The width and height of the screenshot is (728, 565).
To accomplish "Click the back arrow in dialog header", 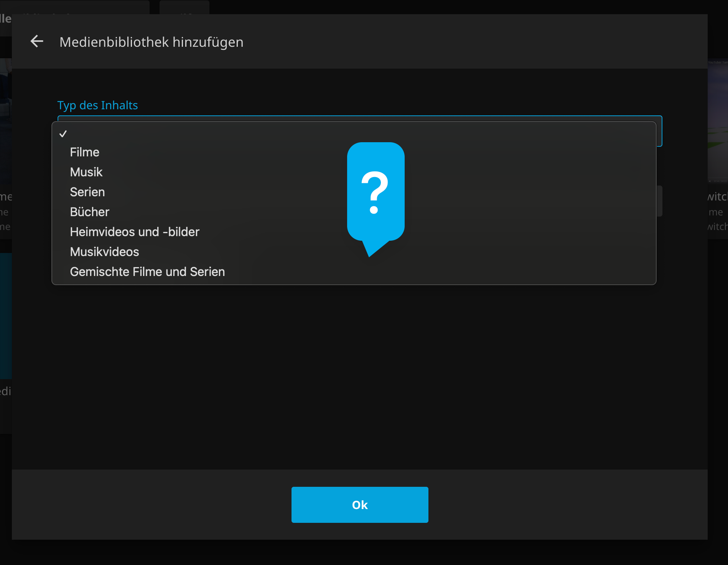I will 37,41.
